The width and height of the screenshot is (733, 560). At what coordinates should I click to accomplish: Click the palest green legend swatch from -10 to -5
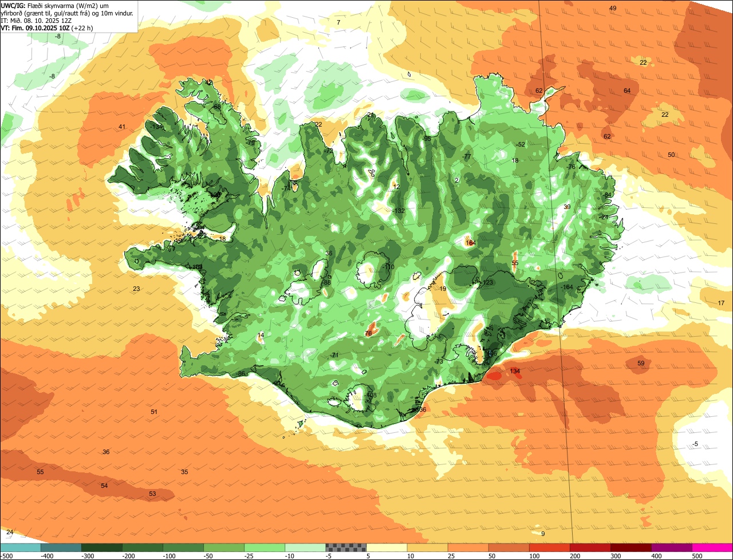click(305, 547)
